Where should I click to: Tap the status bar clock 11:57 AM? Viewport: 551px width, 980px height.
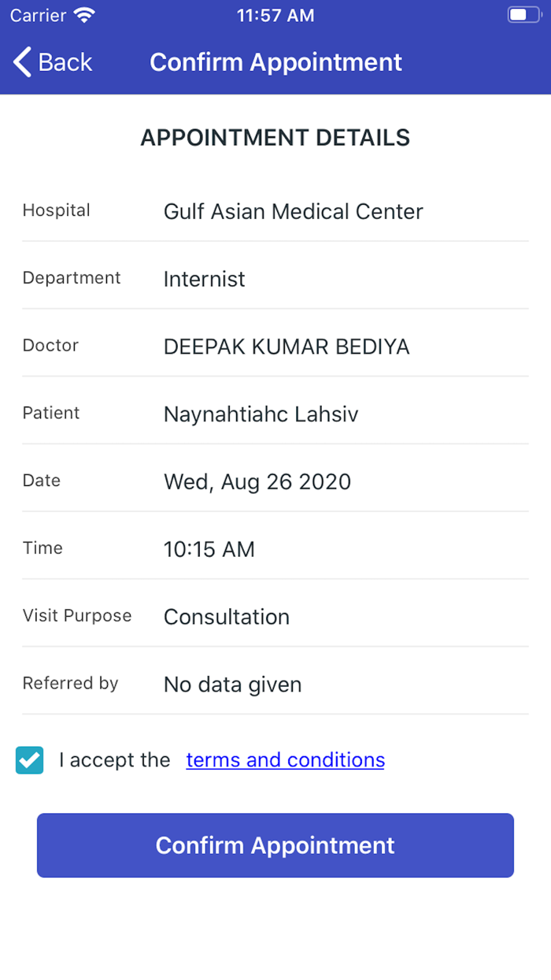[275, 15]
